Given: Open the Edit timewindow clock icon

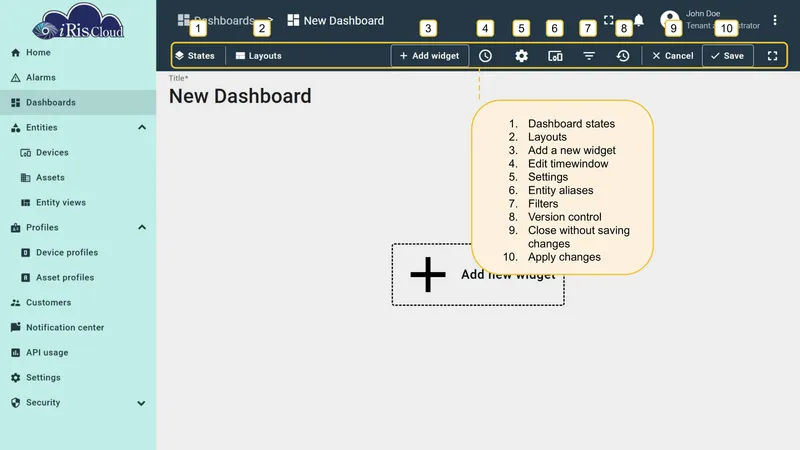Looking at the screenshot, I should 485,56.
